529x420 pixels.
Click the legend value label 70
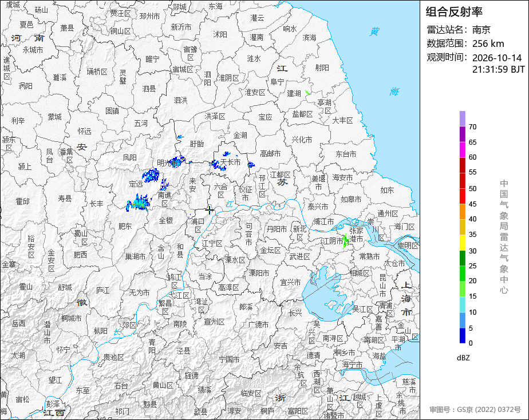(473, 127)
